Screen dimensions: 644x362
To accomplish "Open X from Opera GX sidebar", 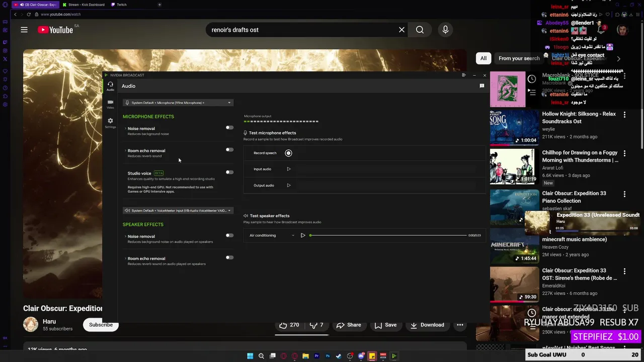I will pyautogui.click(x=5, y=59).
